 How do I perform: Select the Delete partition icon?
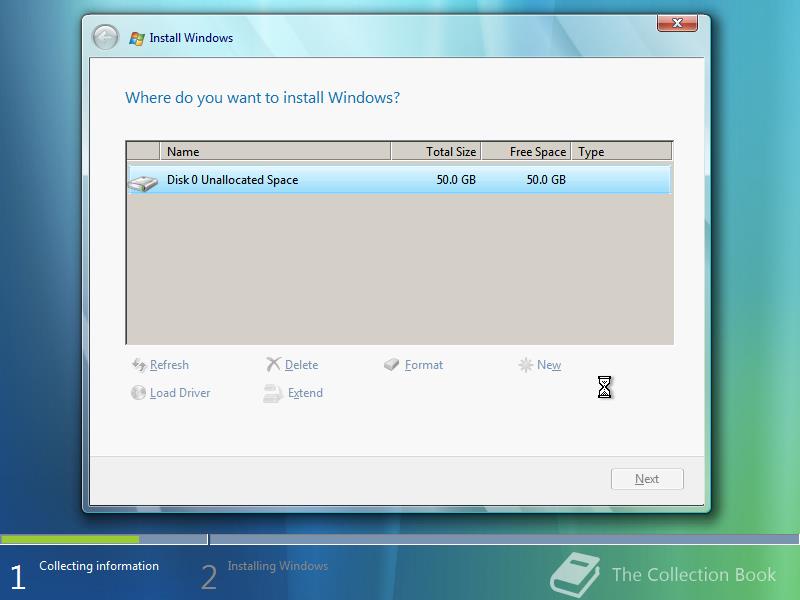pyautogui.click(x=272, y=364)
